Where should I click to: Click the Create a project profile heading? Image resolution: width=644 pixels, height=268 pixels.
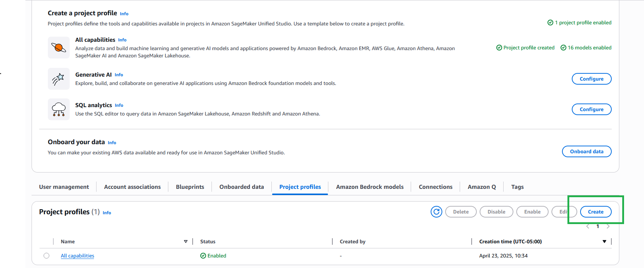(x=82, y=13)
